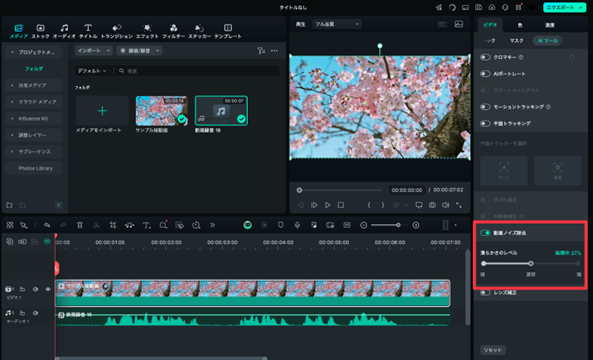Click the media filter icon
This screenshot has height=360, width=593.
tap(261, 51)
